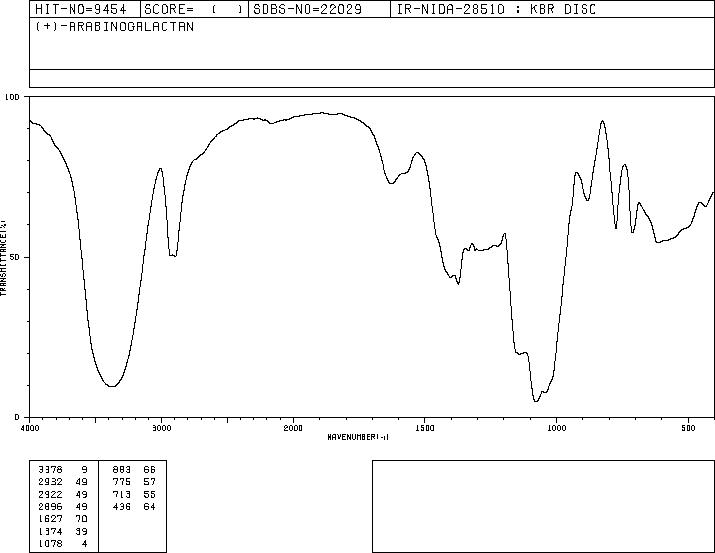Click the 4000 wavenumber axis label

[x=30, y=428]
